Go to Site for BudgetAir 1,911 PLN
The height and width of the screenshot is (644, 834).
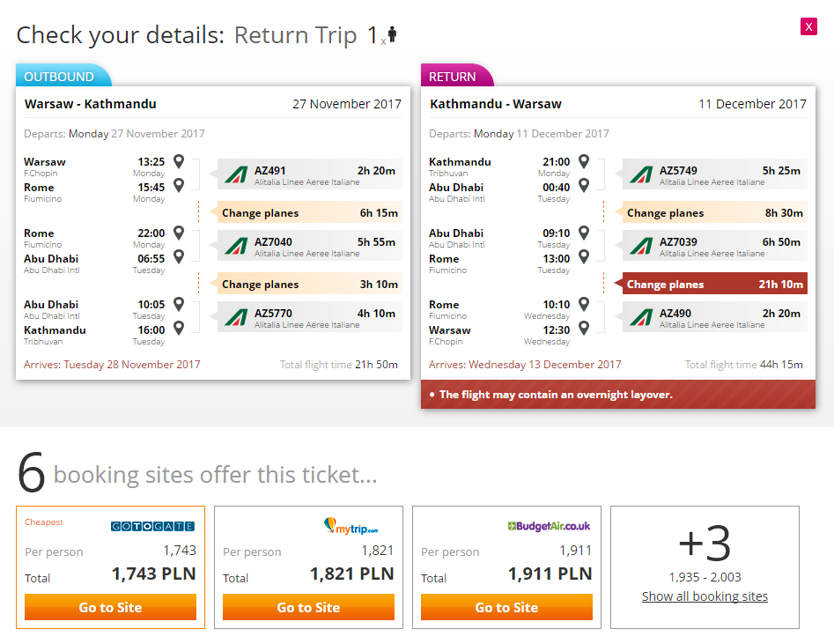506,607
